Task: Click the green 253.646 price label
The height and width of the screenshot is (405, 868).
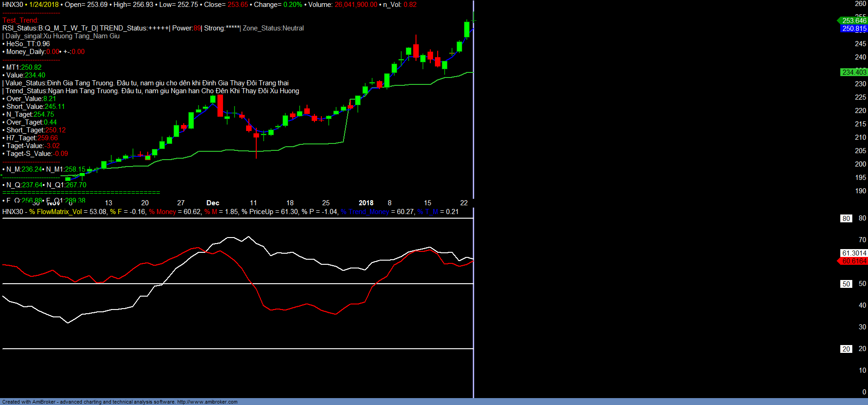Action: [854, 20]
